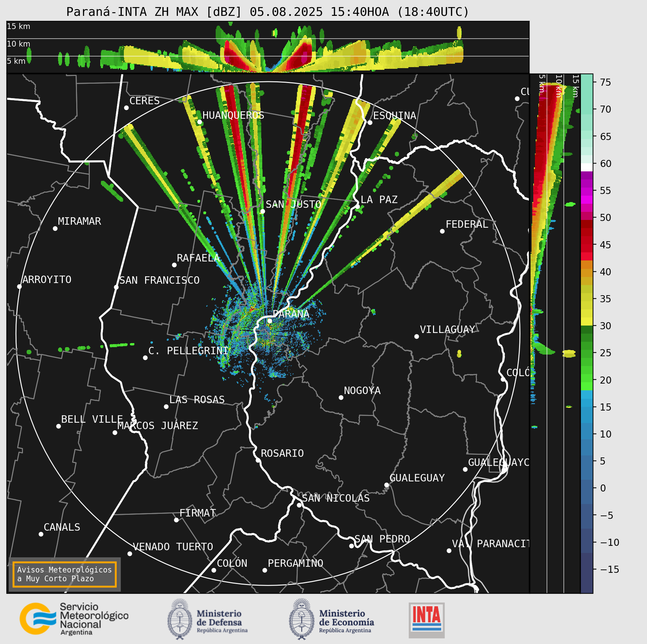The width and height of the screenshot is (647, 644).
Task: Click the LA PAZ city label
Action: click(379, 199)
